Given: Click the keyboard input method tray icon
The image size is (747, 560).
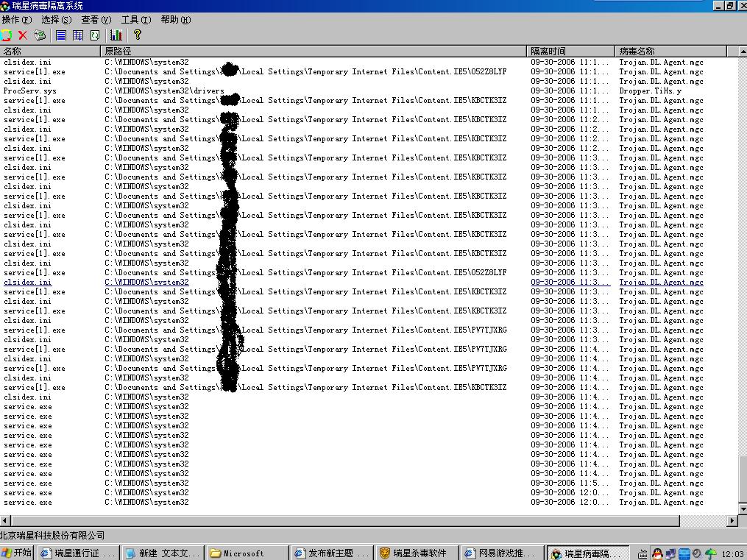Looking at the screenshot, I should (642, 554).
